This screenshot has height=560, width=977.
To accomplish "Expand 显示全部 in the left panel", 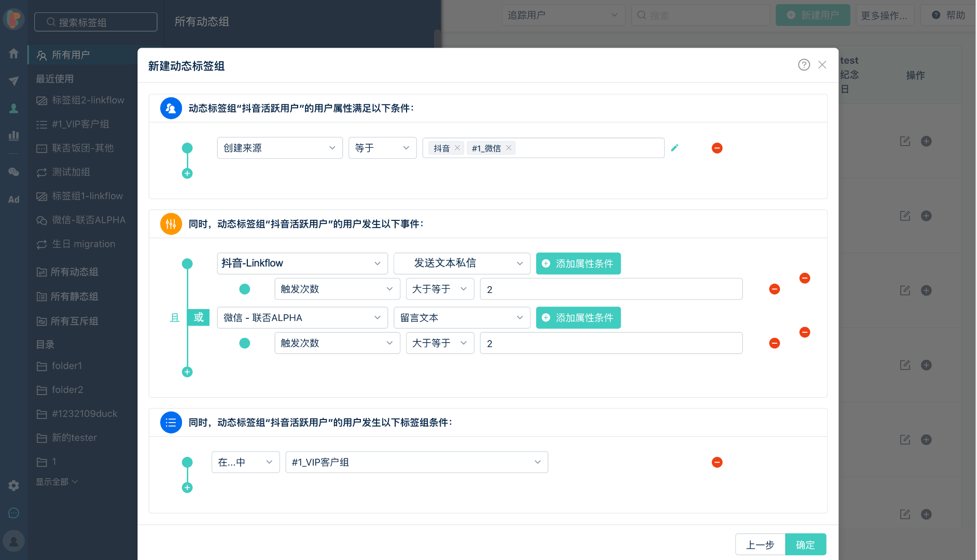I will [57, 481].
